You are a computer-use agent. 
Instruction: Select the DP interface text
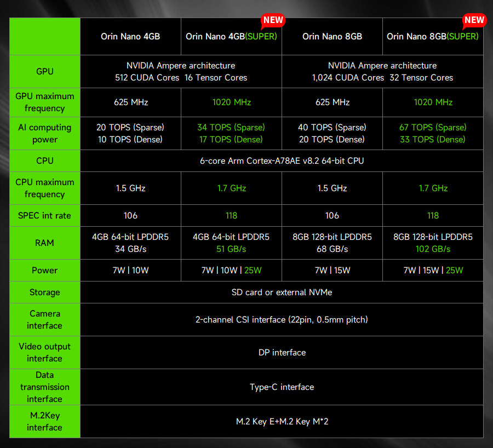(x=282, y=352)
